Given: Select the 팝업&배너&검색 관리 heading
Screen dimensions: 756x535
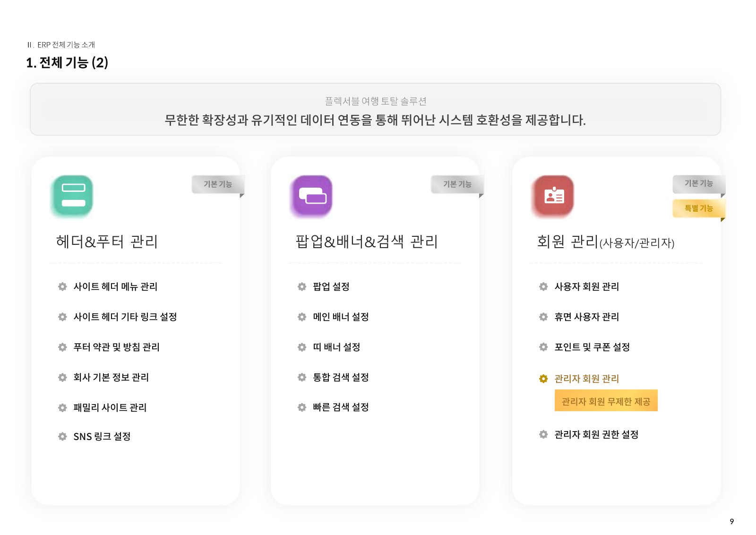Looking at the screenshot, I should [367, 242].
